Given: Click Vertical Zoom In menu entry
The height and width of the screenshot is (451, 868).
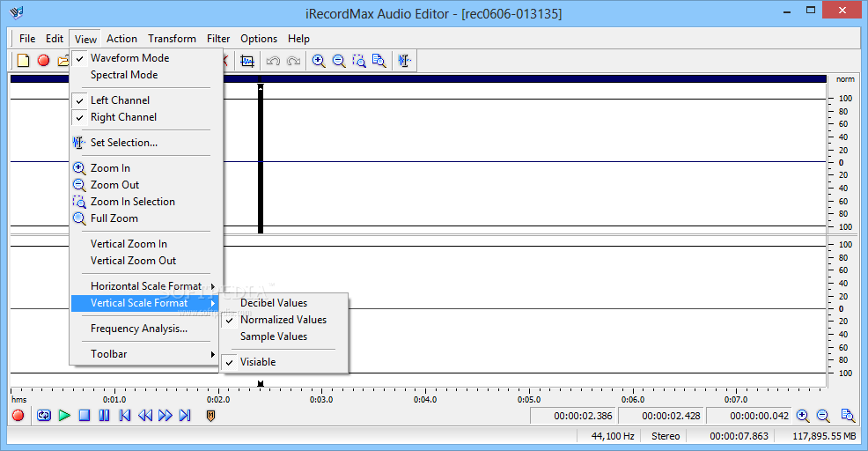Looking at the screenshot, I should [x=146, y=244].
